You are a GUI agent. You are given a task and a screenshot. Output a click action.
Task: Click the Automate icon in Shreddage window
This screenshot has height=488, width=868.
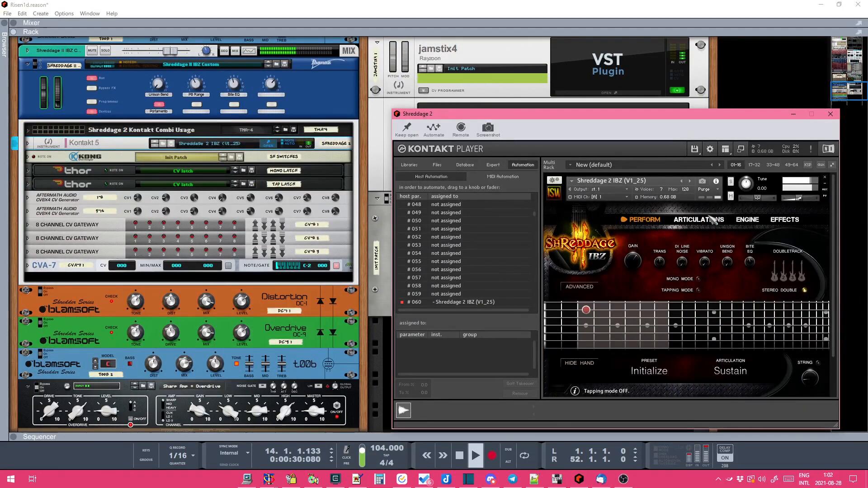tap(434, 128)
